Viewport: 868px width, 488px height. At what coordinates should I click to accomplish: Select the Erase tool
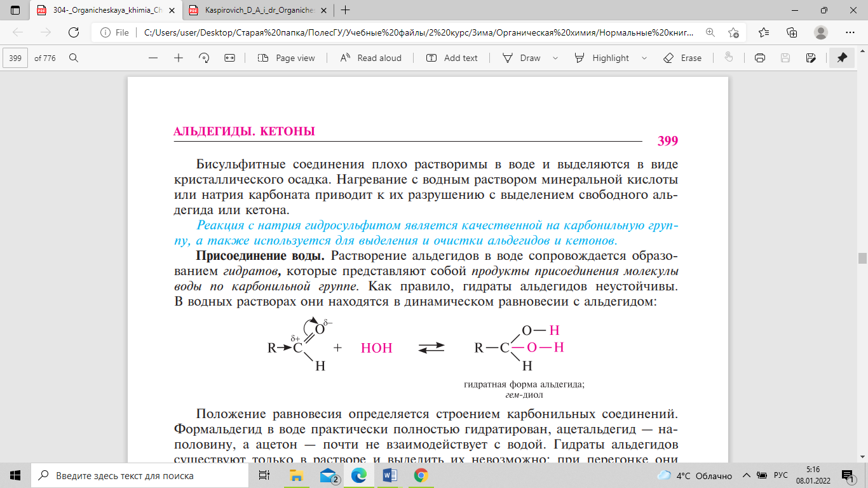(x=682, y=58)
